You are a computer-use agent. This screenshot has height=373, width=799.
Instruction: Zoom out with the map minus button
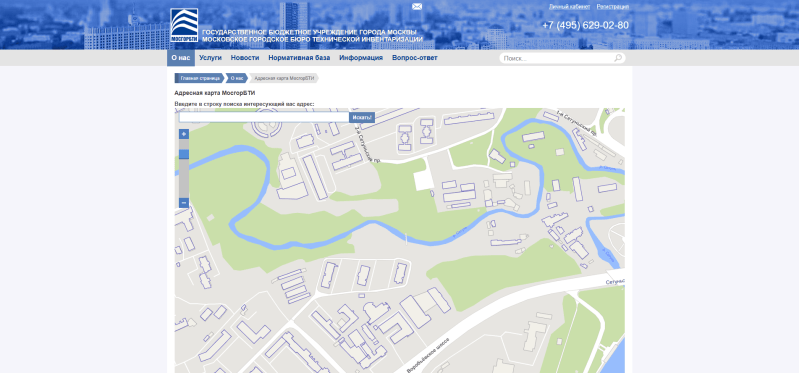[184, 203]
